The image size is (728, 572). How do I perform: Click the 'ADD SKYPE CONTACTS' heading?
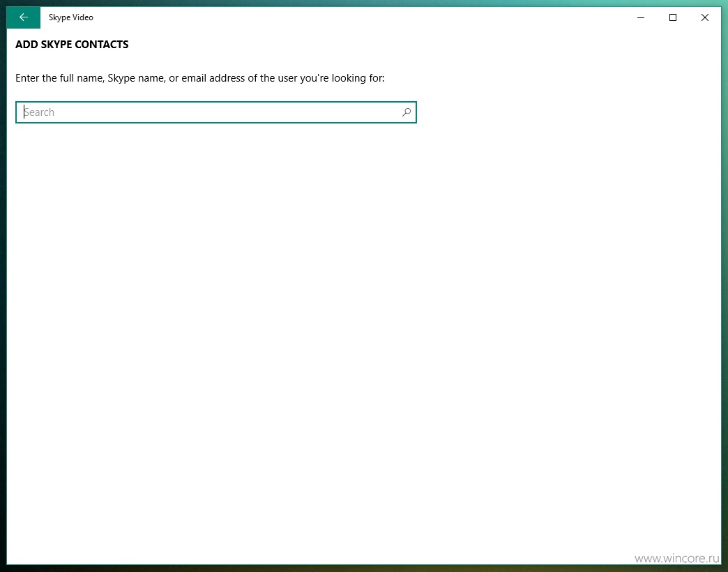72,45
